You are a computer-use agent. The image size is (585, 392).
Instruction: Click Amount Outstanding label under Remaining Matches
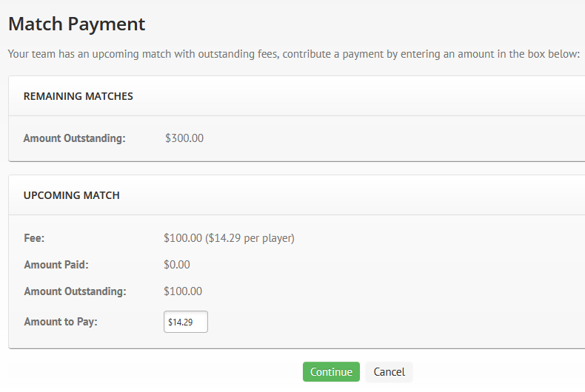(x=75, y=138)
